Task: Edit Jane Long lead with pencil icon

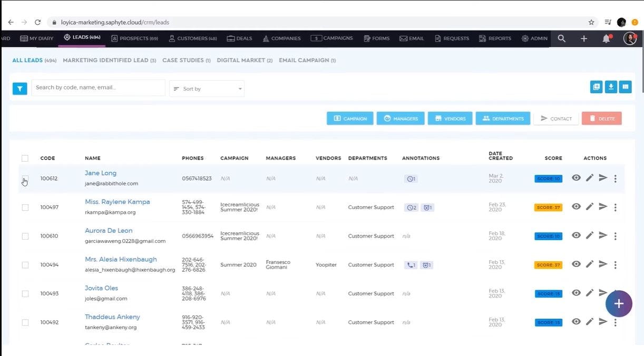Action: click(x=590, y=178)
